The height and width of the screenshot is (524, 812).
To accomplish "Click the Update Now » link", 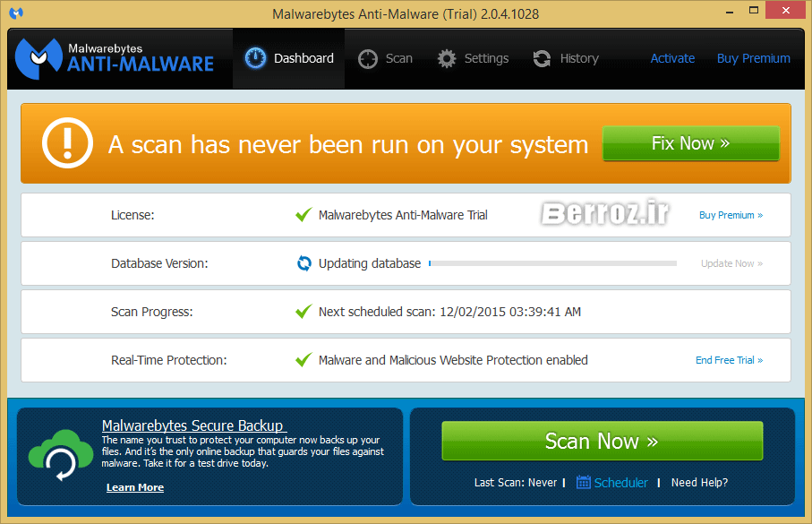I will [x=731, y=263].
